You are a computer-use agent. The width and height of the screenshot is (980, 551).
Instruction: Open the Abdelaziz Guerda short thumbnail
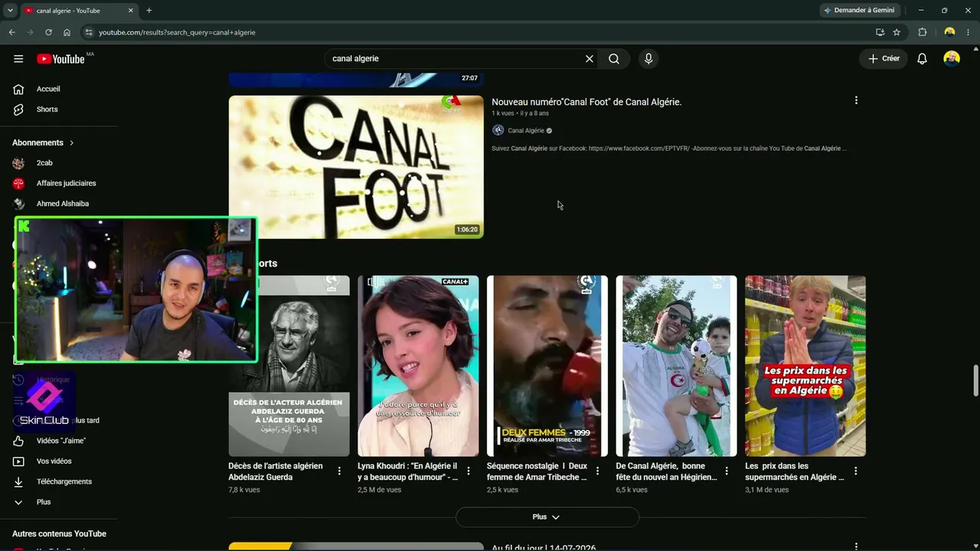pos(289,366)
